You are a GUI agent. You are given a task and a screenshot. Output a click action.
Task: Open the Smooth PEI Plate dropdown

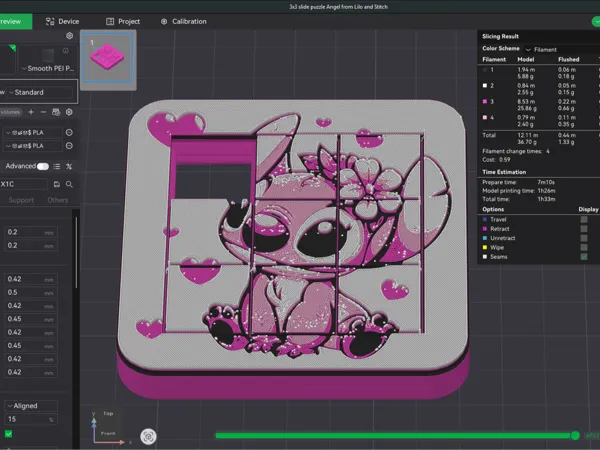[x=48, y=68]
